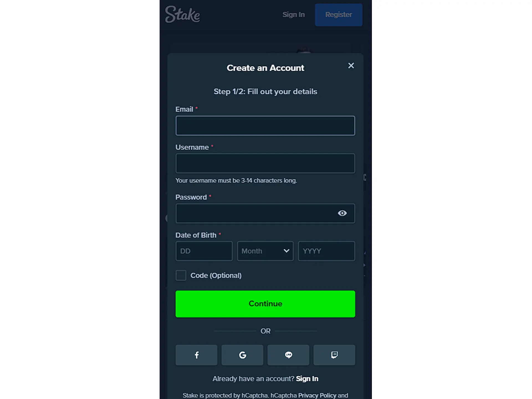Click the Facebook sign-up icon
Image resolution: width=532 pixels, height=399 pixels.
click(196, 355)
